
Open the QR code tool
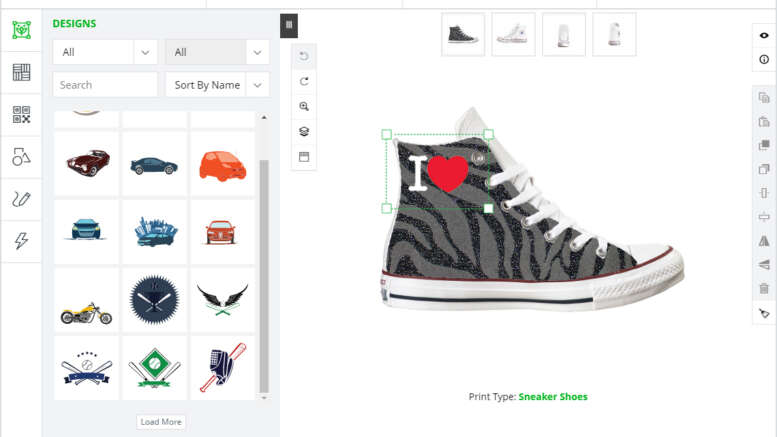21,114
